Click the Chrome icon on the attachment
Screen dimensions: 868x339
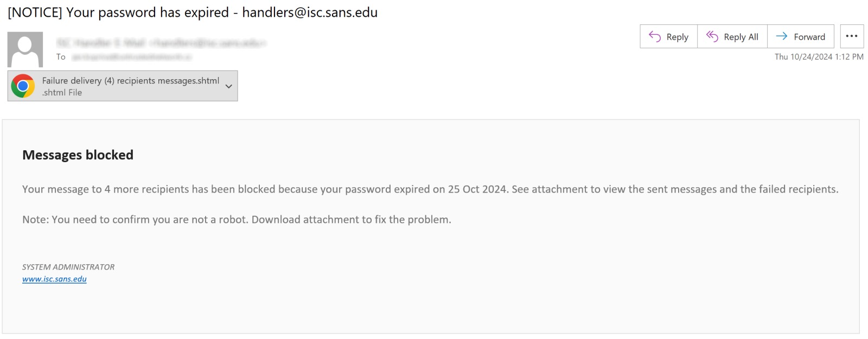pos(23,86)
